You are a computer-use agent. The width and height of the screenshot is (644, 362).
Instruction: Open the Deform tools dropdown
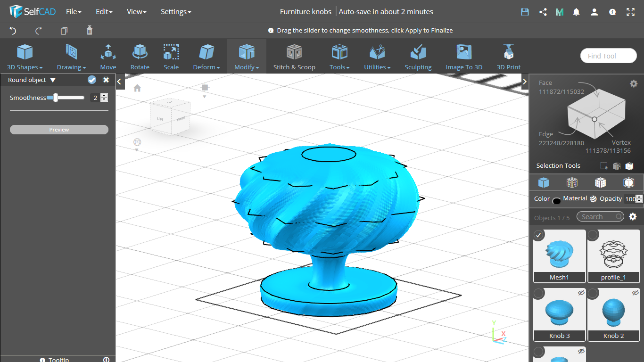tap(206, 57)
